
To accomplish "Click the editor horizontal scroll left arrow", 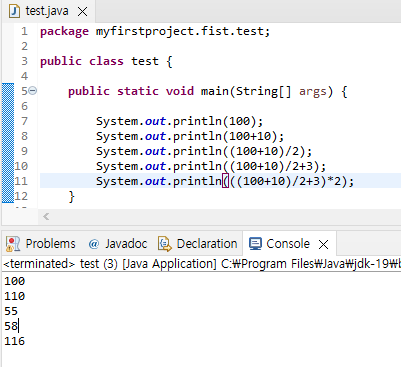I will (46, 217).
